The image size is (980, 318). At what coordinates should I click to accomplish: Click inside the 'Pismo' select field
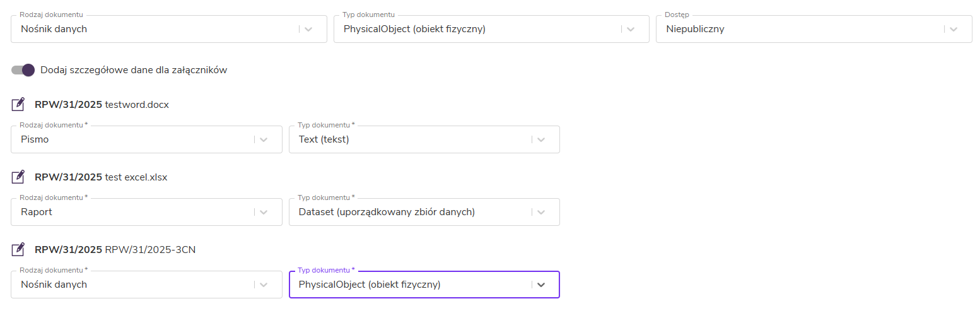(x=126, y=139)
